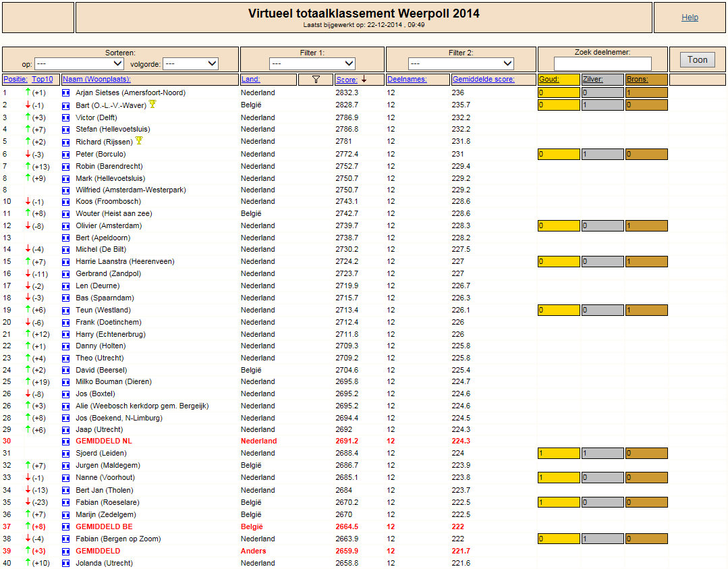Click the Zoek deelnemer search field
Screen dimensions: 728x569
[603, 63]
